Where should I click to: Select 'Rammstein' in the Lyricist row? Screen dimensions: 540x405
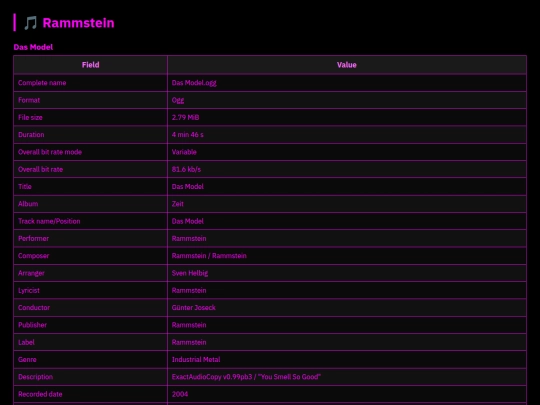pos(189,290)
